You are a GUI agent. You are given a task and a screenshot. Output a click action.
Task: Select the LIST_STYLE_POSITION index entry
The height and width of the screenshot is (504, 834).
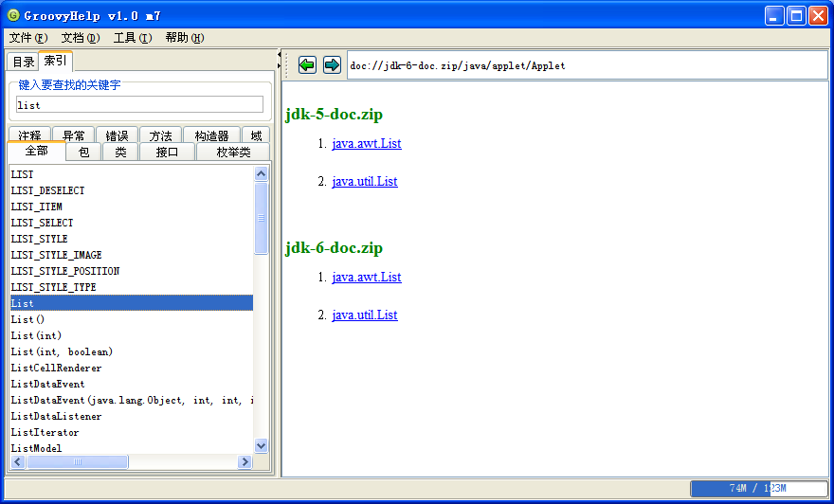(x=132, y=271)
